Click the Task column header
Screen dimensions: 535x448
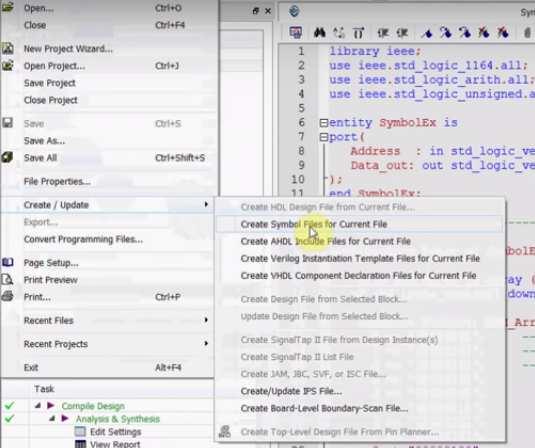pos(44,389)
